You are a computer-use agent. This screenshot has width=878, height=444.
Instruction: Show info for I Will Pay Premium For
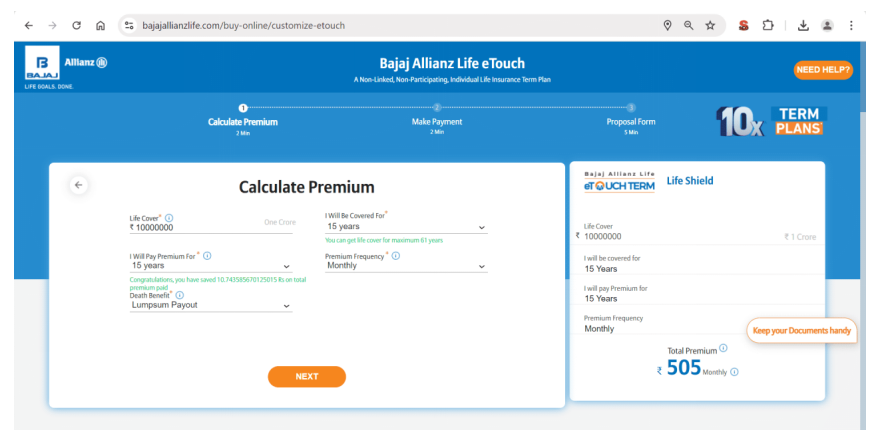pos(207,256)
